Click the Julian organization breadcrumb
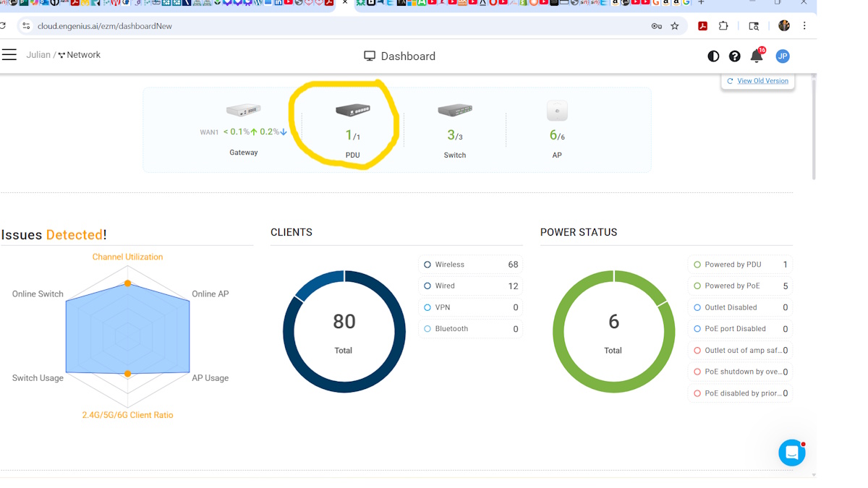This screenshot has width=868, height=488. 38,55
